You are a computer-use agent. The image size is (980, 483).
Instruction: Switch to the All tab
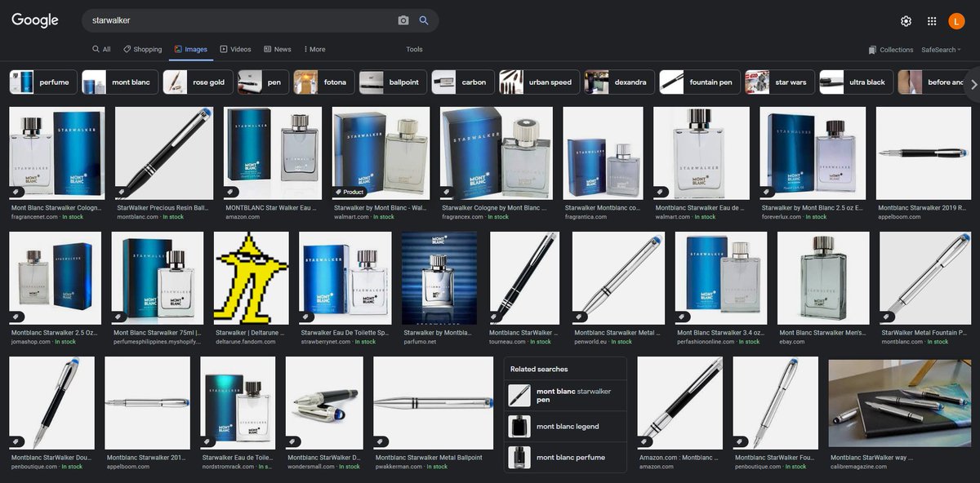[101, 49]
